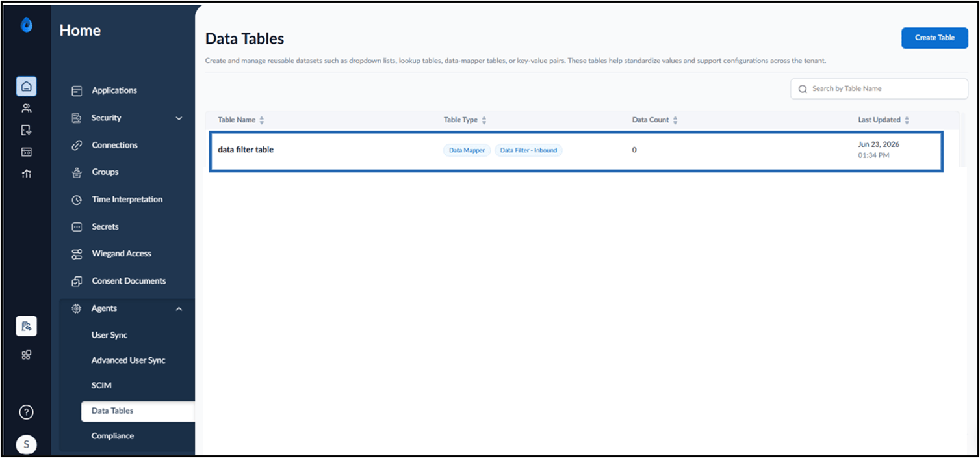
Task: Select Advanced User Sync under Agents
Action: pos(128,360)
